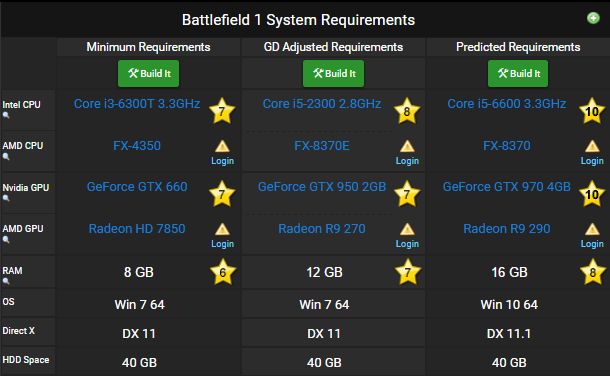
Task: Open the GeForce GTX 970 4GB link
Action: tap(507, 187)
